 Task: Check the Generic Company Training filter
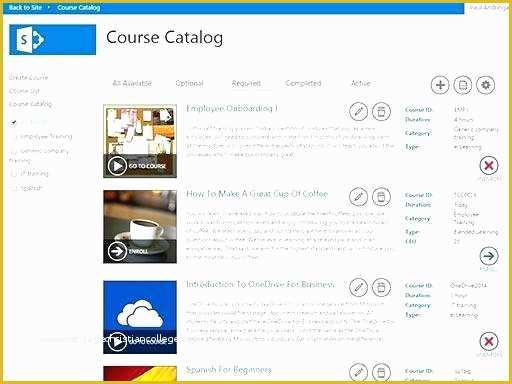click(14, 151)
